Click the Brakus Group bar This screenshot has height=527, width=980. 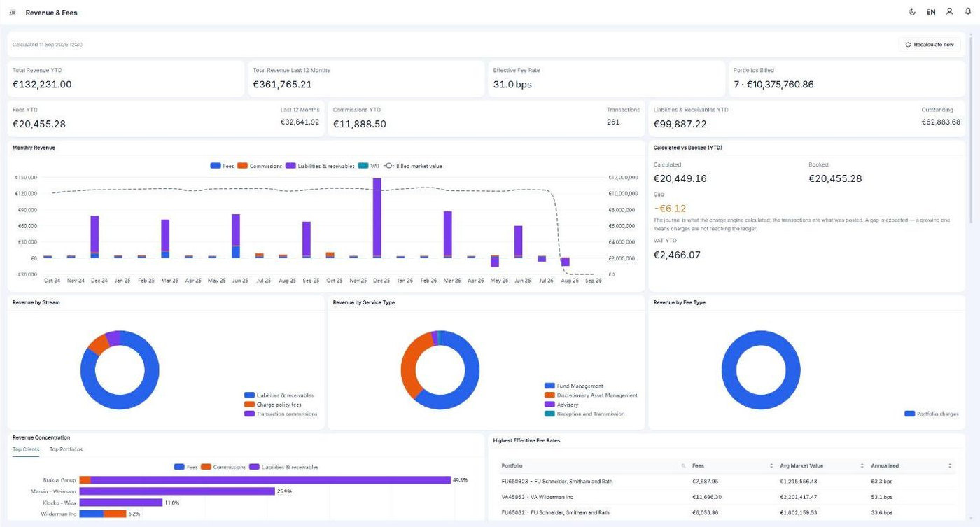(265, 480)
